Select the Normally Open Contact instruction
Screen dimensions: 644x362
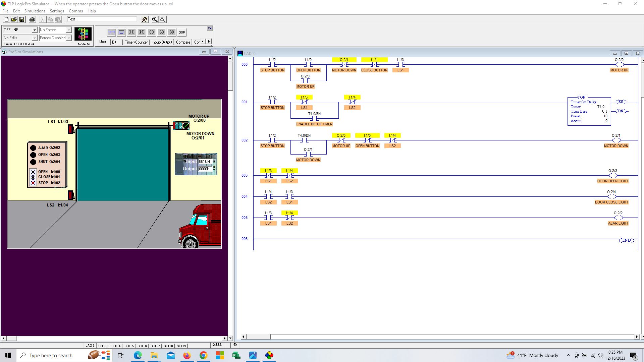(x=131, y=32)
